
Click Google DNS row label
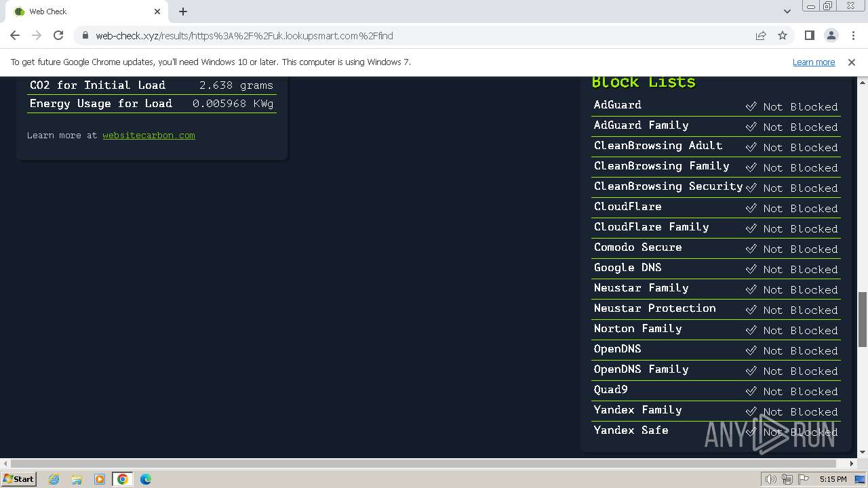pos(628,268)
